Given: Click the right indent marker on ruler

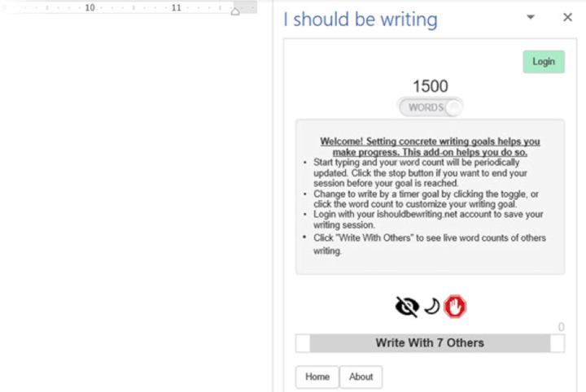Looking at the screenshot, I should (235, 11).
